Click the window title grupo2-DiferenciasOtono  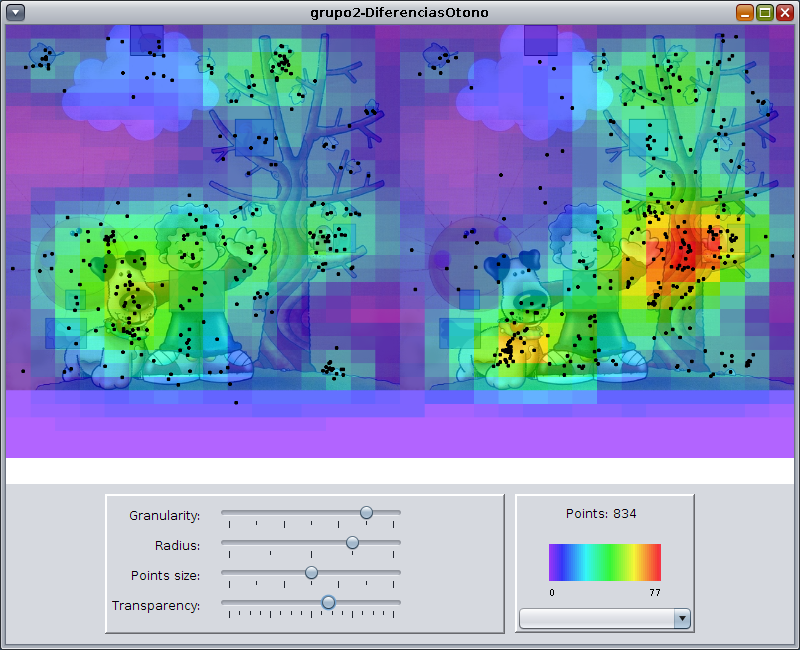point(399,13)
